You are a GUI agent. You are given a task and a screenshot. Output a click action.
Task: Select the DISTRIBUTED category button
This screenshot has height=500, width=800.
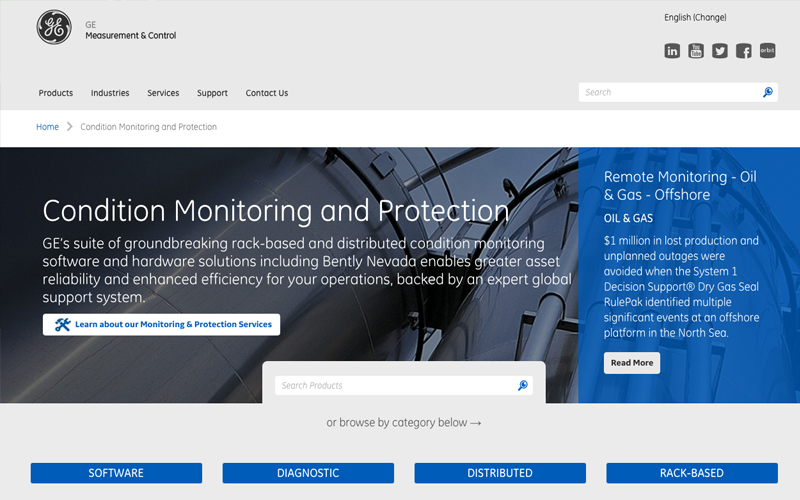pyautogui.click(x=500, y=473)
